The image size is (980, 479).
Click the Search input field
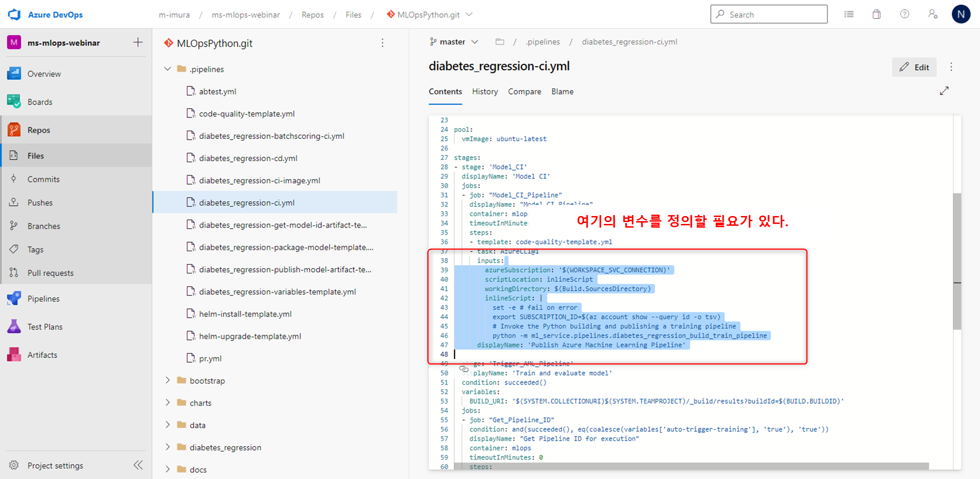point(769,14)
